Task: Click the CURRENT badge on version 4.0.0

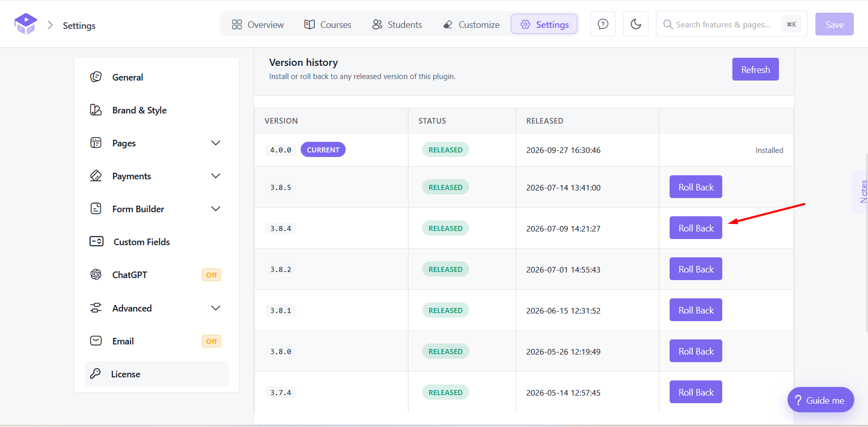Action: point(323,149)
